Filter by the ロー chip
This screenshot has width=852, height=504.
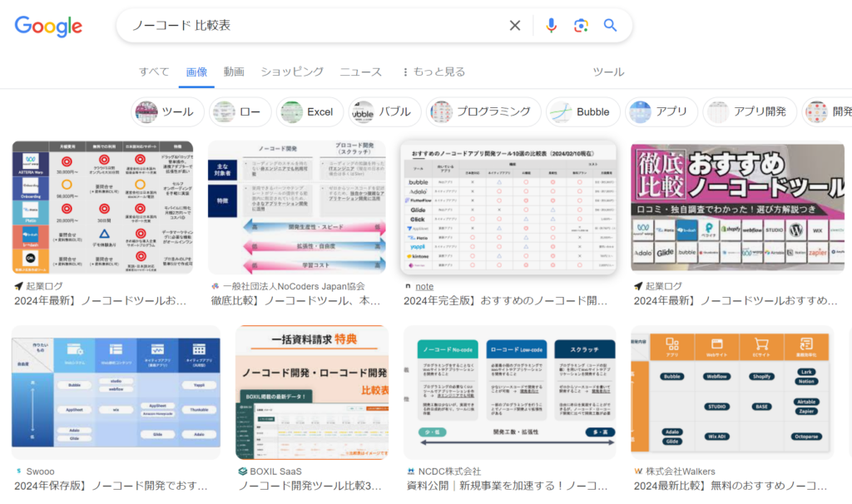click(240, 112)
